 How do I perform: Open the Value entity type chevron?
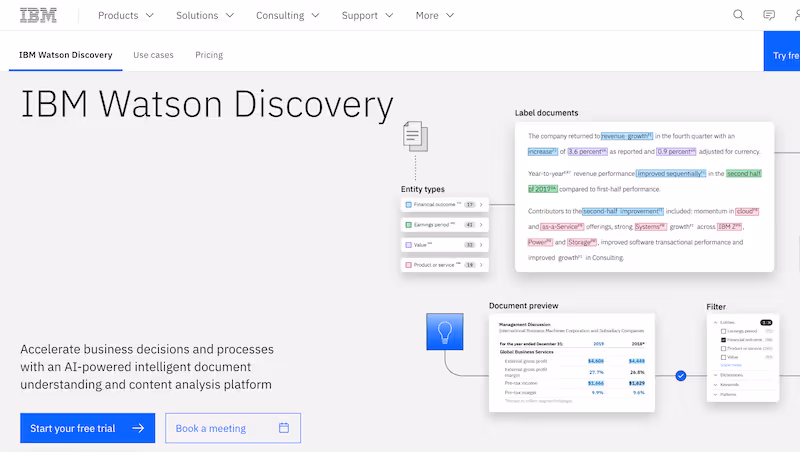481,245
